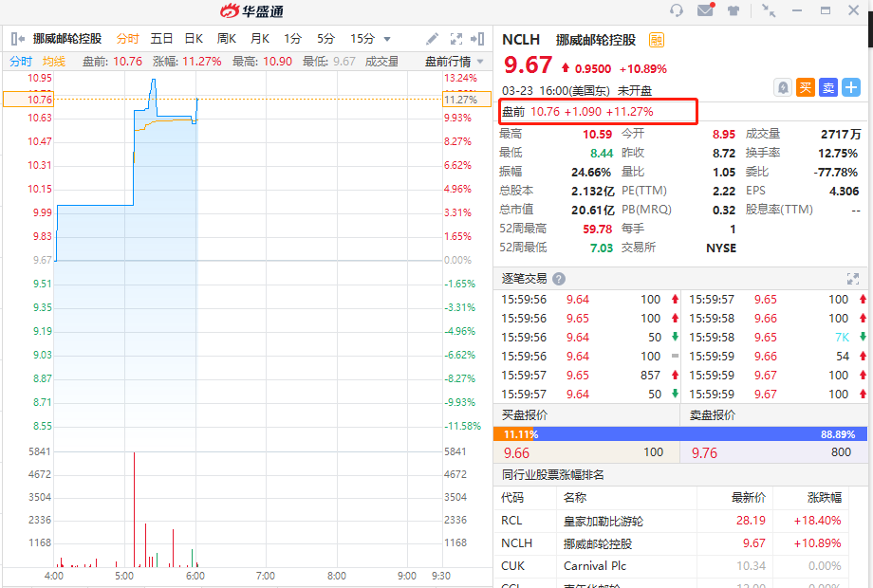Screen dimensions: 873x588
Task: Add NCLH to watchlist with plus icon
Action: coord(851,88)
